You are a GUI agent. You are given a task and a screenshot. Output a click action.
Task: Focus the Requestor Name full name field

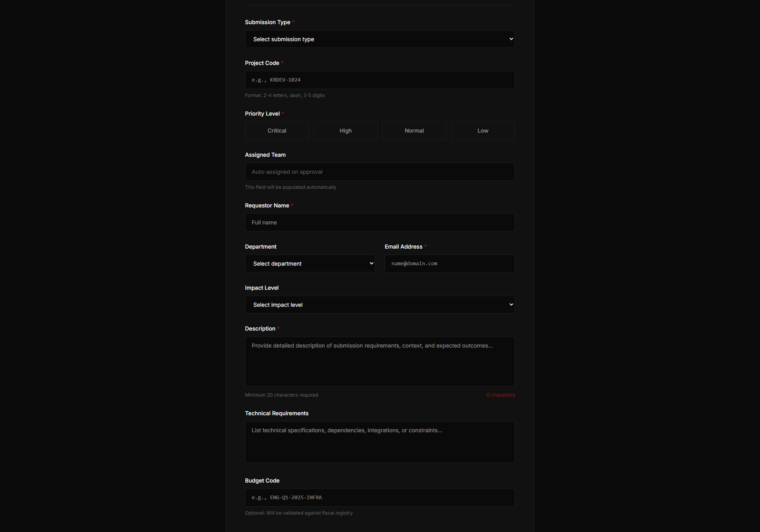(380, 222)
